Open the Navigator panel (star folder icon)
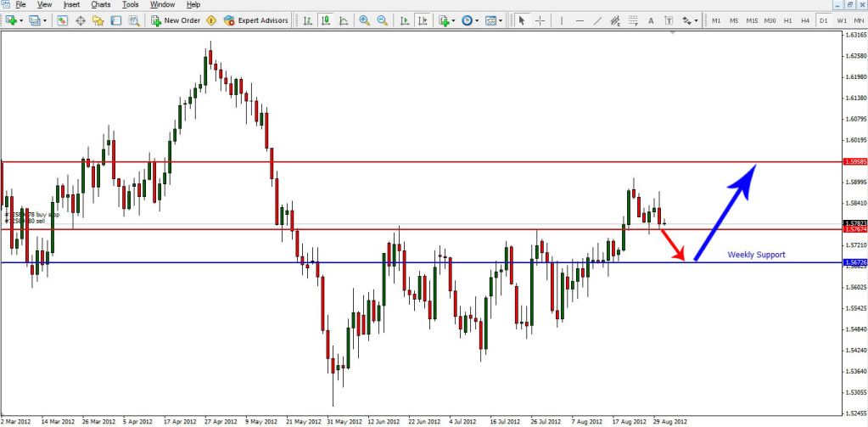 (x=98, y=20)
